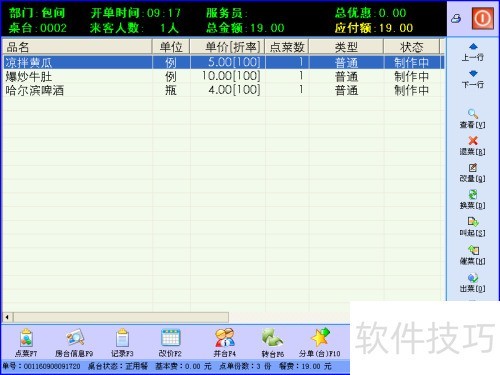This screenshot has width=500, height=375.
Task: Click 换菜[D] swap dish icon
Action: (x=473, y=200)
